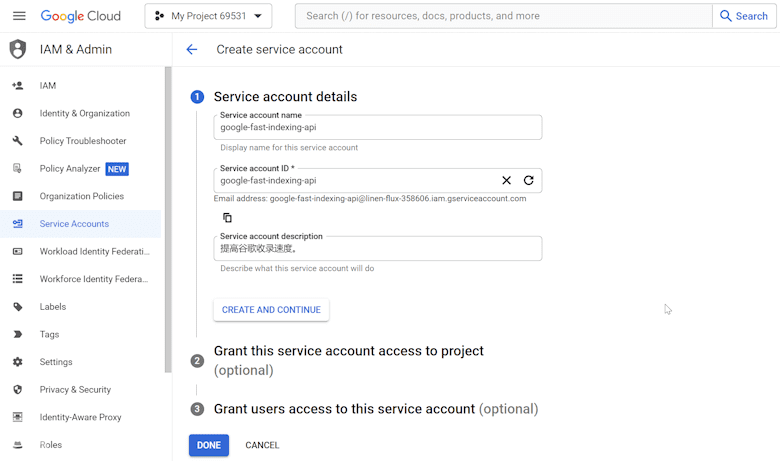
Task: Click the IAM & Admin shield icon
Action: 18,49
